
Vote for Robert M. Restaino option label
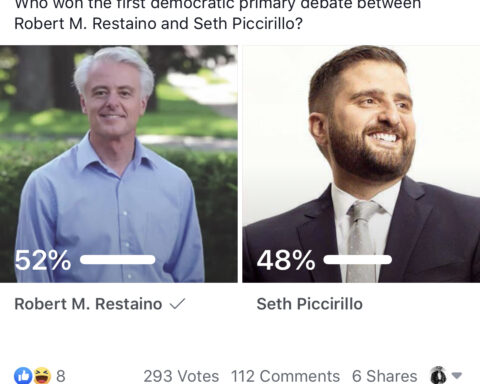pyautogui.click(x=88, y=304)
